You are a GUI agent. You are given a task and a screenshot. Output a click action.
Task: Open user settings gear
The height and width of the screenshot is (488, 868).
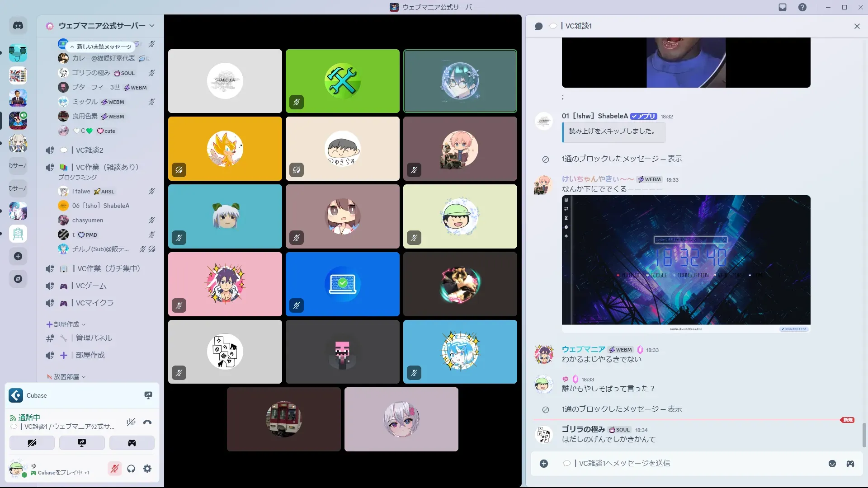pos(147,469)
